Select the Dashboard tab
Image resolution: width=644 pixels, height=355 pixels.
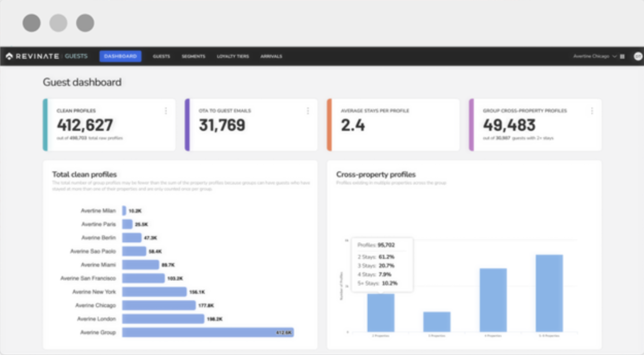121,56
